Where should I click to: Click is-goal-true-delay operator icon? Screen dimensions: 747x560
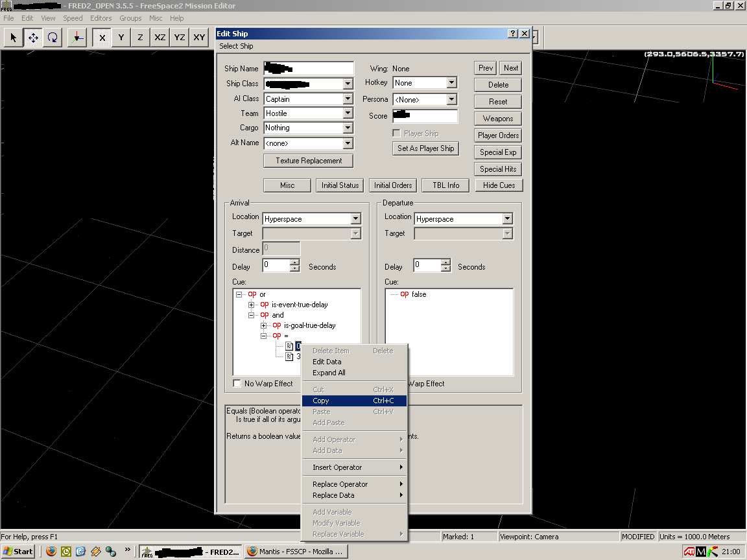point(276,326)
